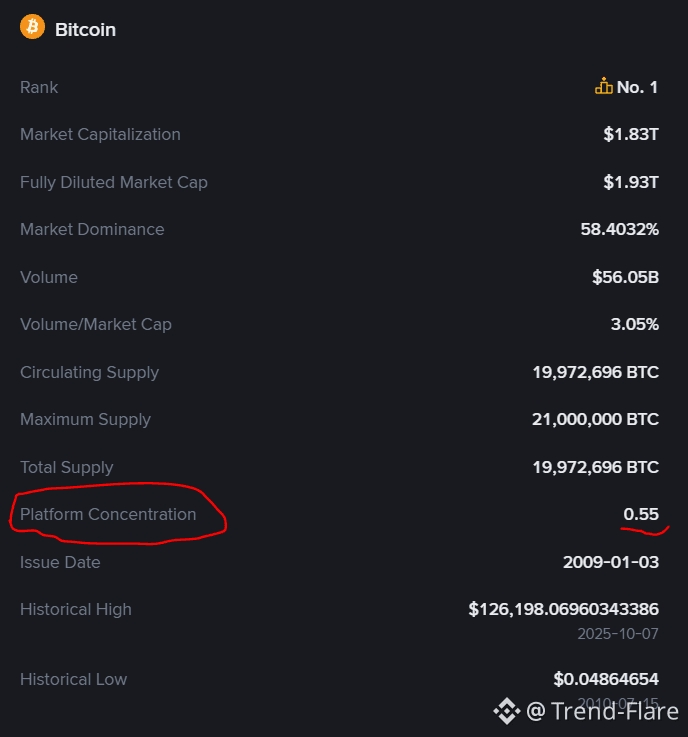This screenshot has height=737, width=688.
Task: Select the Market Capitalization label
Action: pyautogui.click(x=100, y=134)
